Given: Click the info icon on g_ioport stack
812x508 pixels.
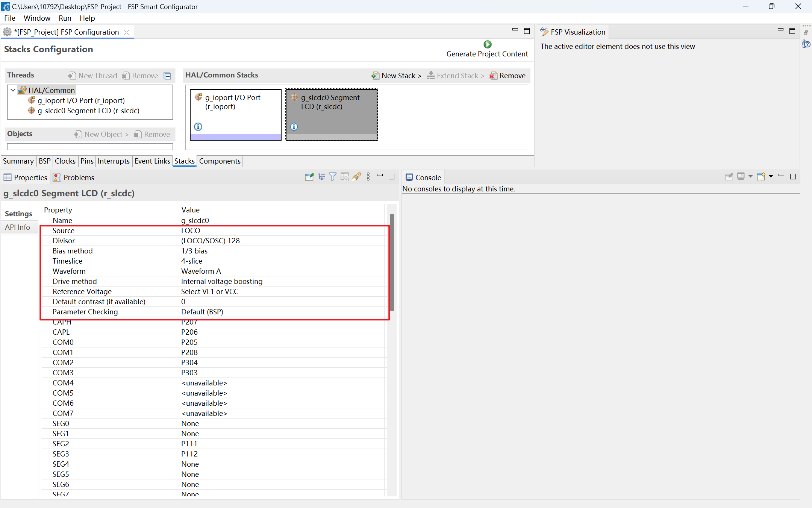Looking at the screenshot, I should click(x=198, y=127).
